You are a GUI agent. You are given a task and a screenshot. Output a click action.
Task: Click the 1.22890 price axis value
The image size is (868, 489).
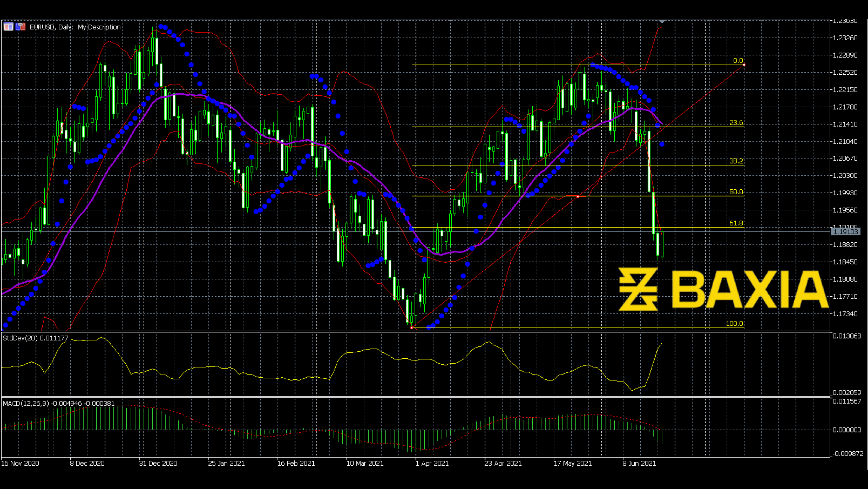845,55
